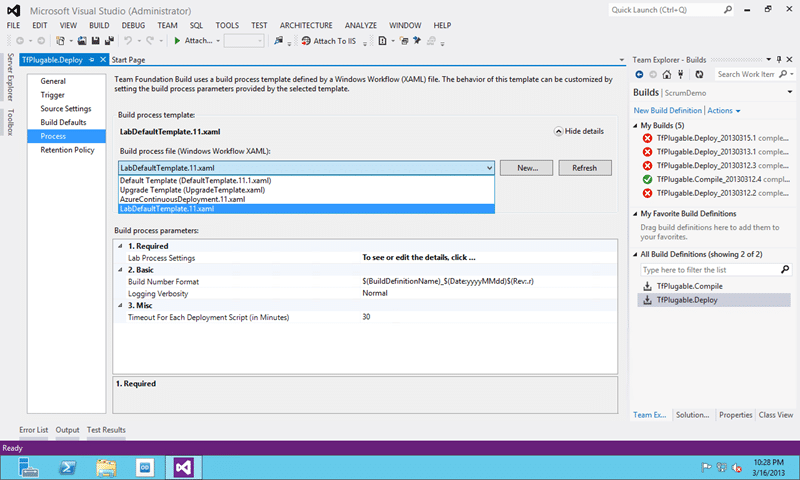Viewport: 800px width, 480px height.
Task: Collapse the All Build Definitions section
Action: click(x=635, y=255)
